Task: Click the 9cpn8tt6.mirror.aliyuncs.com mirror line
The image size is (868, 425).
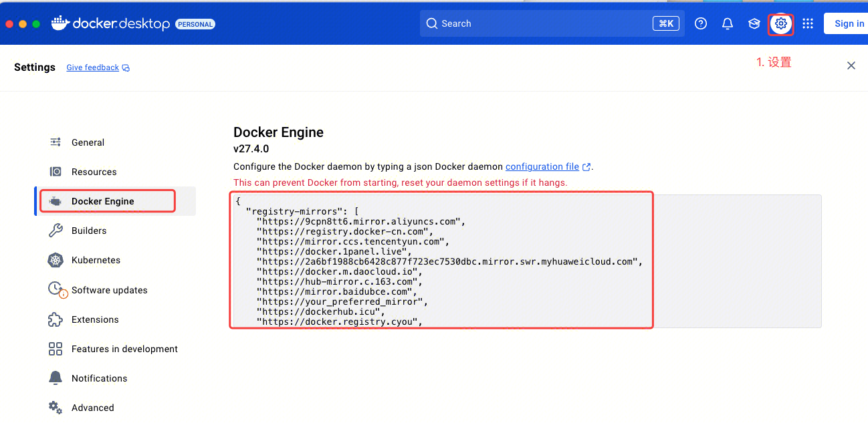Action: pyautogui.click(x=361, y=221)
